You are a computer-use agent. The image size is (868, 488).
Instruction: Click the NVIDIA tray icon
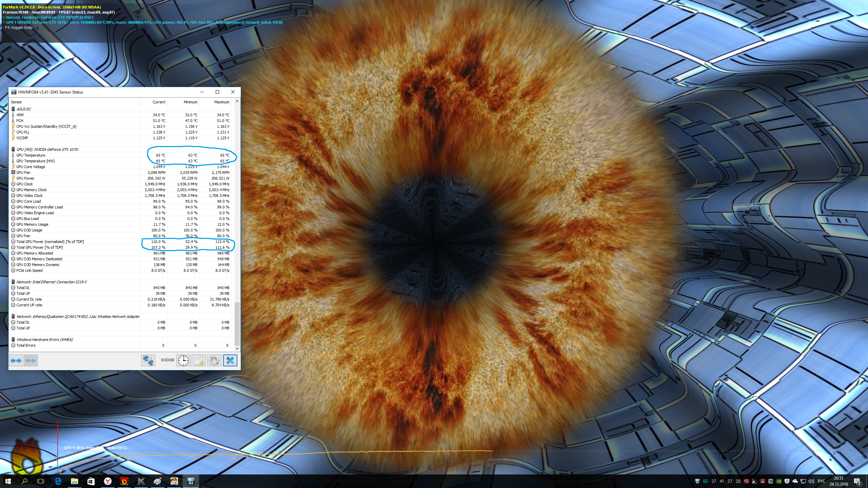click(779, 481)
